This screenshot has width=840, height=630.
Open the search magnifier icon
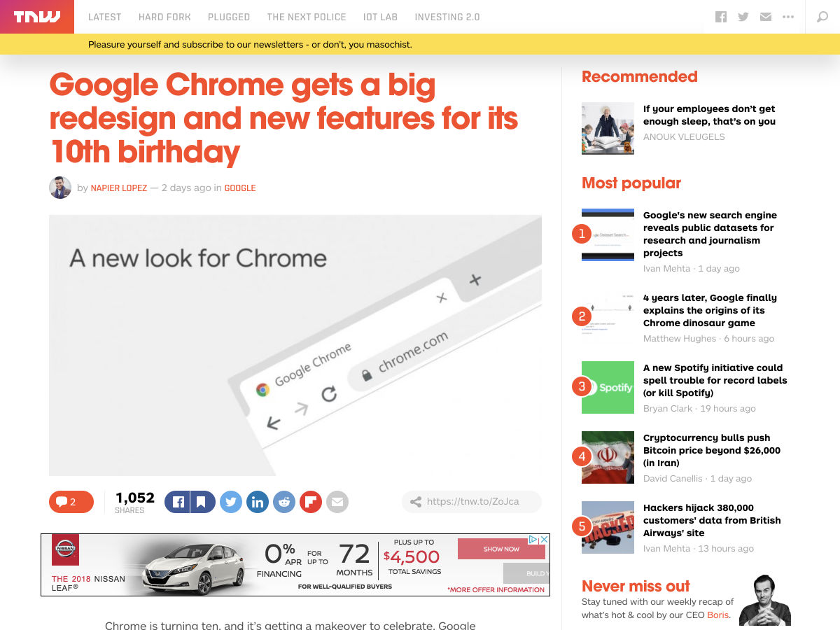click(823, 17)
